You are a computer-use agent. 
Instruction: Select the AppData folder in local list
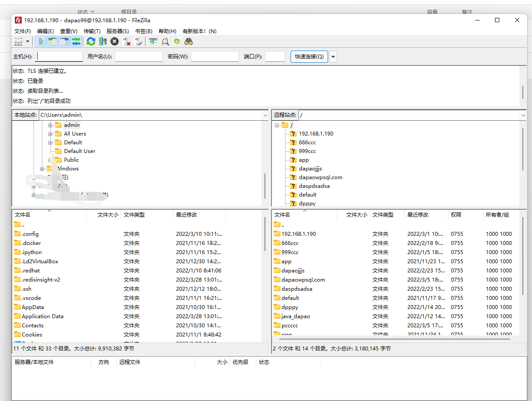point(33,307)
